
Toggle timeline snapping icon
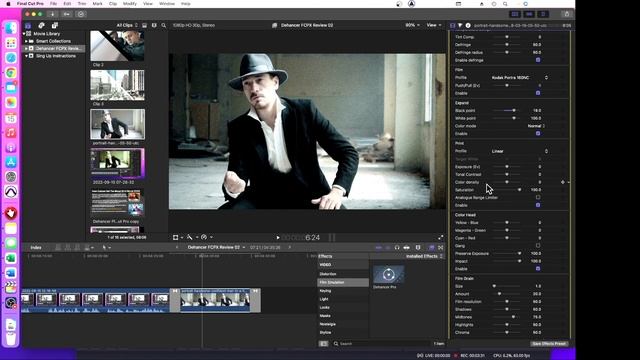pos(418,247)
